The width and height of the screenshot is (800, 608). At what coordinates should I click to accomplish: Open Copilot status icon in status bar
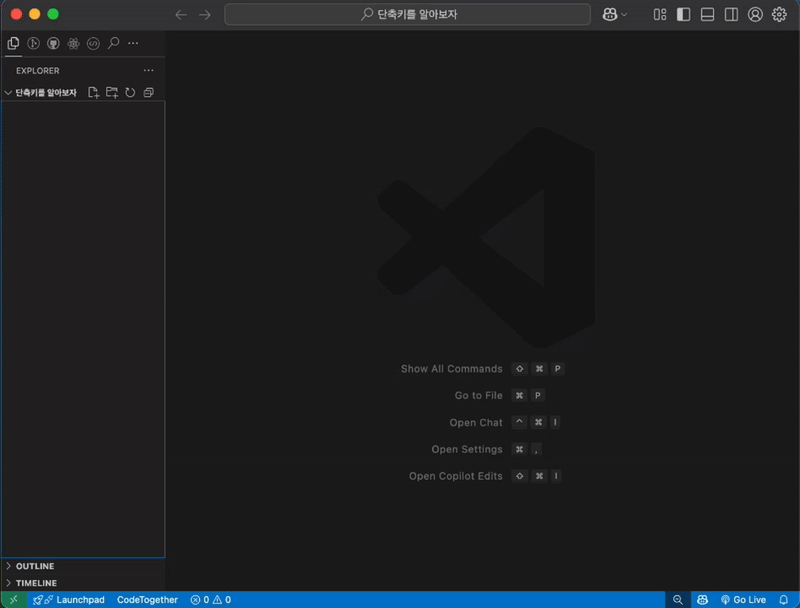(x=703, y=600)
